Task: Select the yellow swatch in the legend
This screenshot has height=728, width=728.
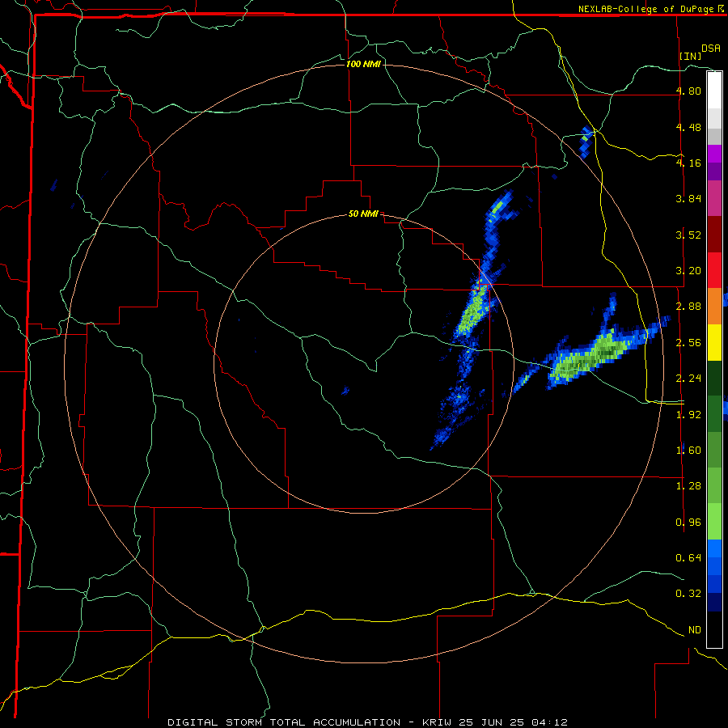Action: click(714, 342)
